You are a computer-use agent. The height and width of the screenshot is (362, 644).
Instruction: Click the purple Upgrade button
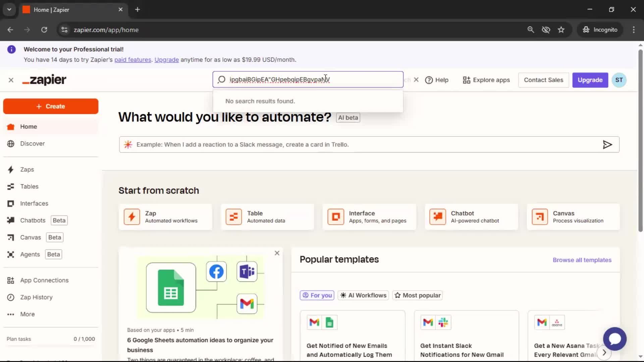[590, 80]
